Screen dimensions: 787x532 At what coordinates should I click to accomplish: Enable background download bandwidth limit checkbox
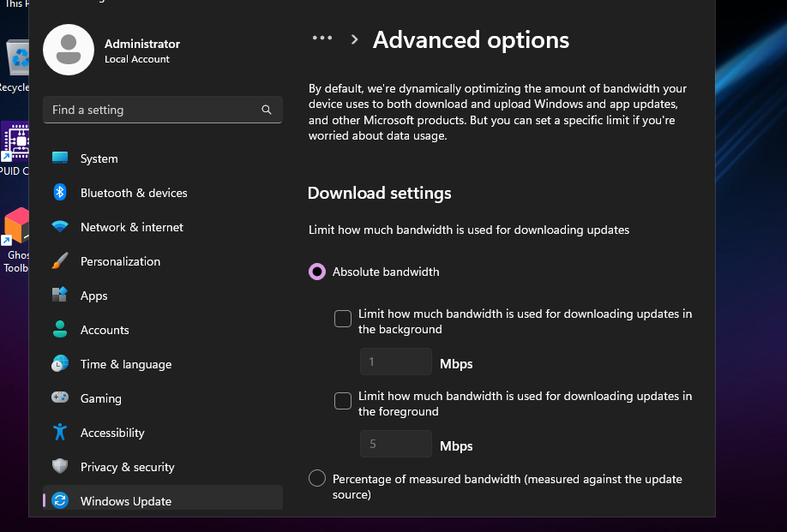point(343,319)
